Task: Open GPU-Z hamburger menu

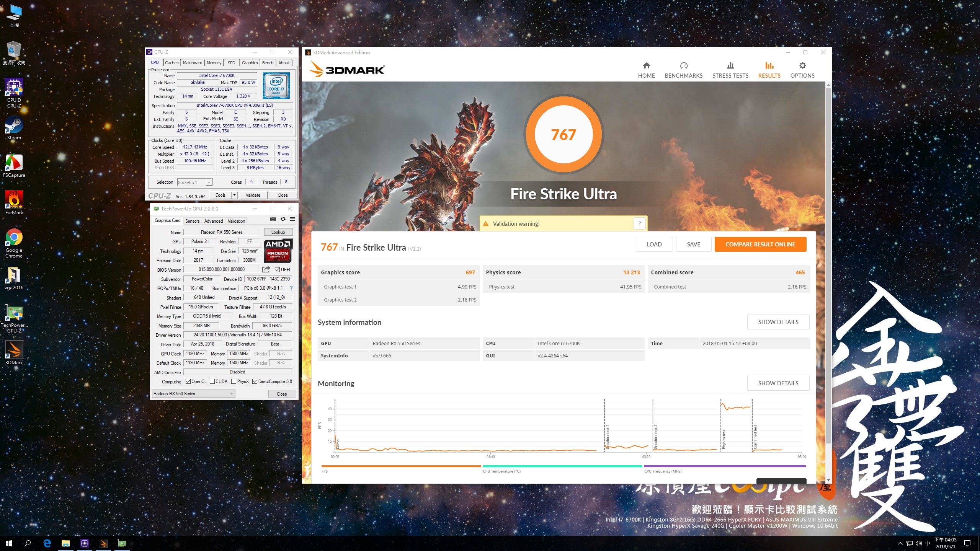Action: 292,219
